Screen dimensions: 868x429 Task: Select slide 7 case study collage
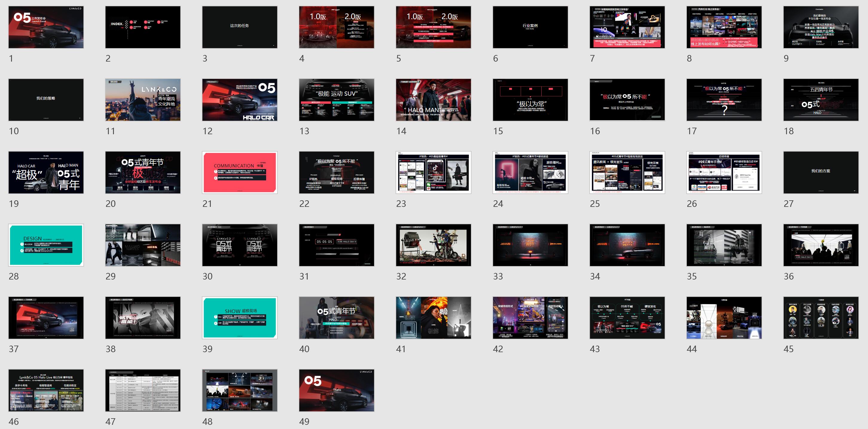[x=627, y=27]
